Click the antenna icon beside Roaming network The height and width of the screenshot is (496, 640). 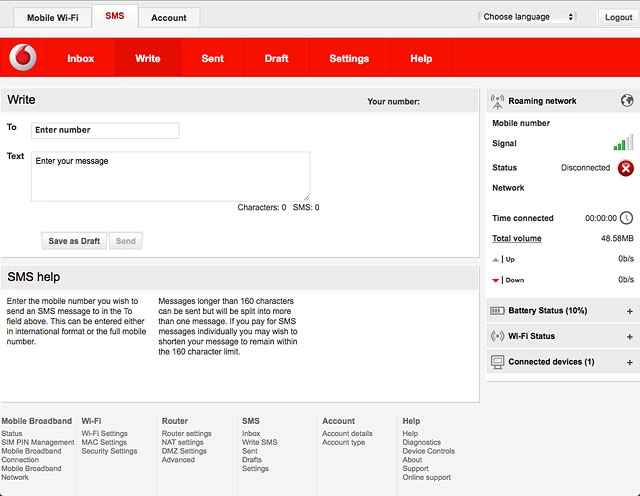pyautogui.click(x=497, y=101)
